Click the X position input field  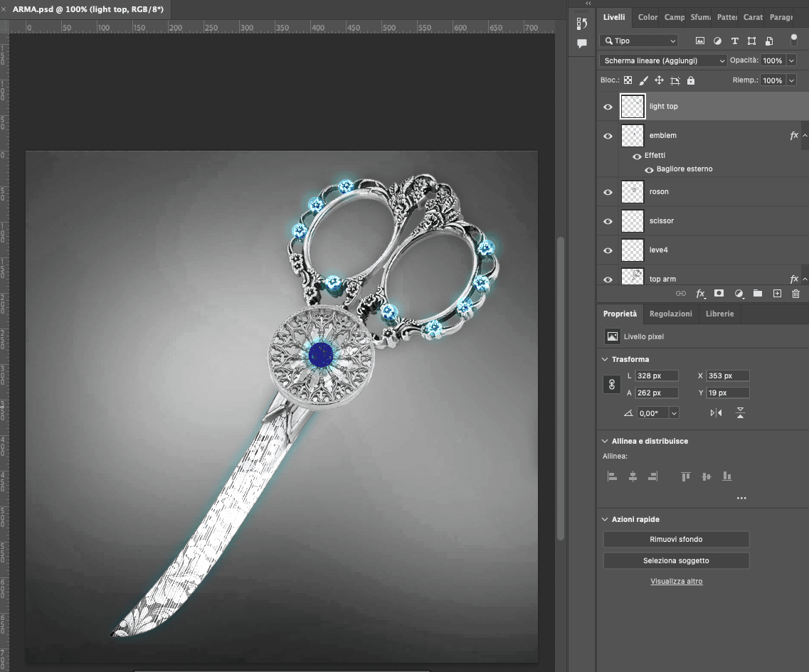(728, 375)
